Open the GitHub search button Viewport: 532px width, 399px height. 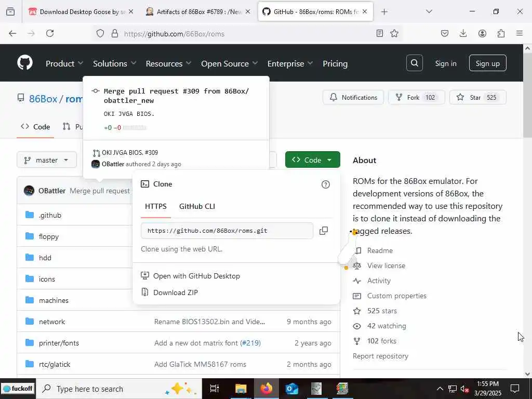pyautogui.click(x=414, y=63)
